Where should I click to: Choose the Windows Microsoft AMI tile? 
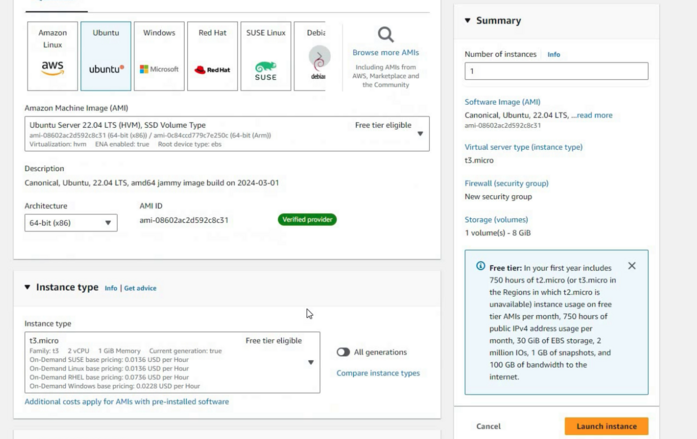coord(159,56)
